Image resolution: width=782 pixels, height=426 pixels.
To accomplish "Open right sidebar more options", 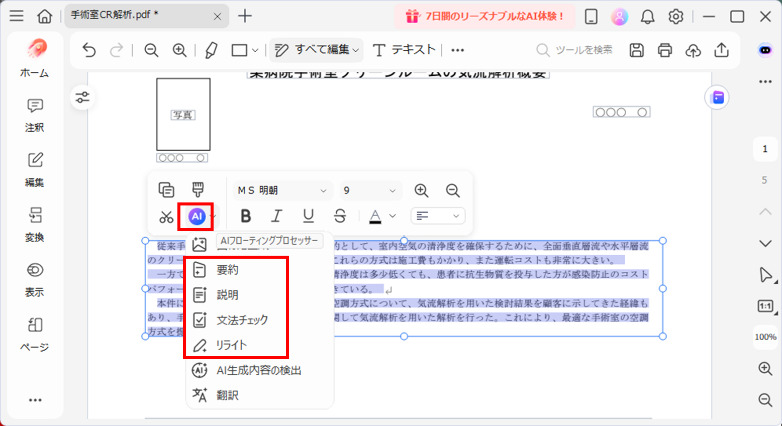I will click(765, 81).
